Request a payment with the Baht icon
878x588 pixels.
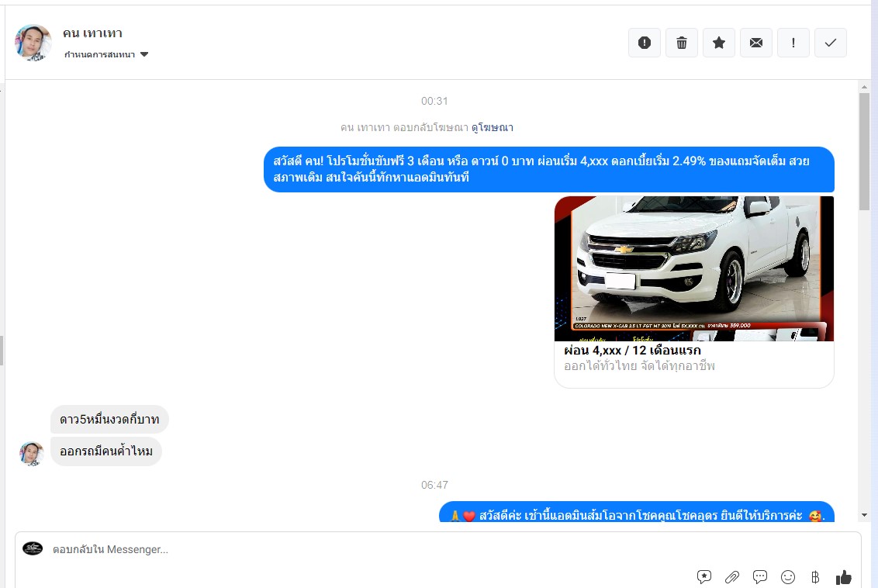coord(815,576)
